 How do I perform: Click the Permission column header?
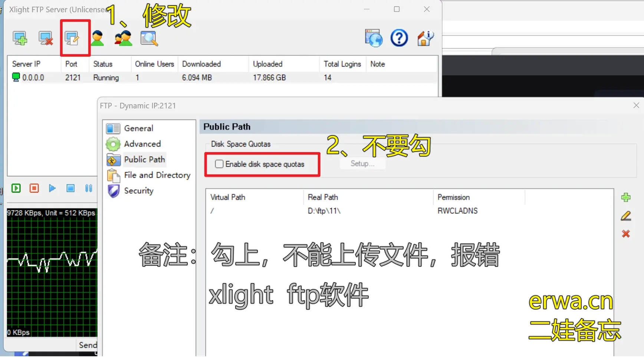click(479, 197)
